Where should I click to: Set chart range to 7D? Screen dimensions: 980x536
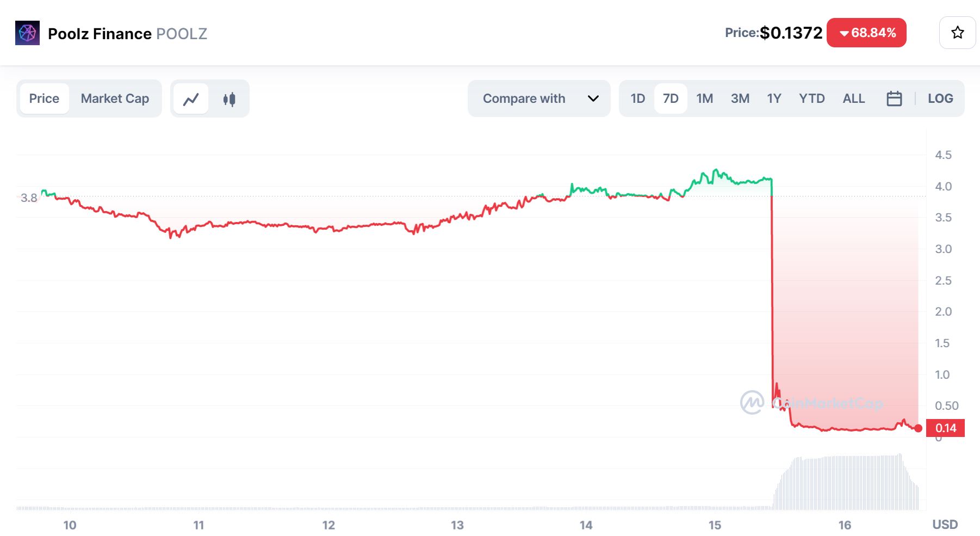[x=671, y=98]
